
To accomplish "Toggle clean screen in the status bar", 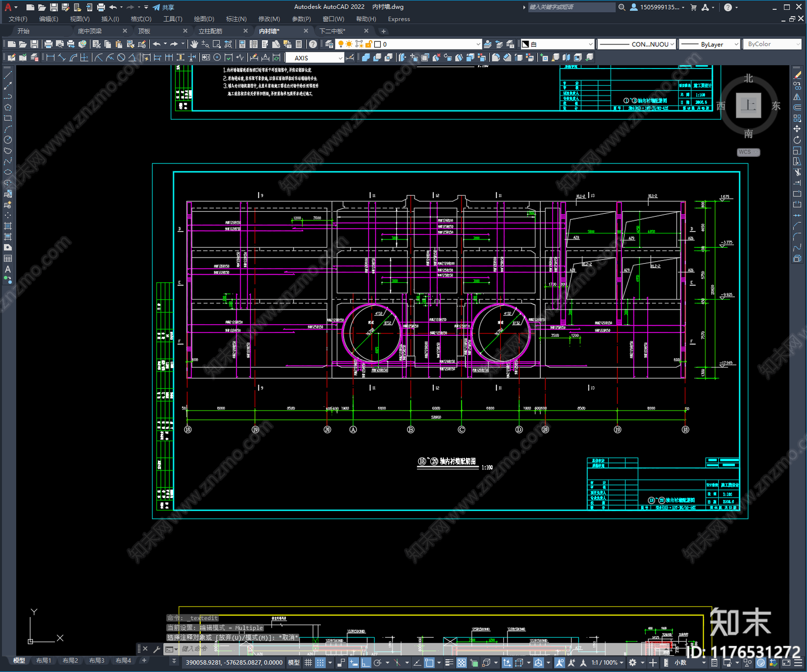I will [786, 662].
